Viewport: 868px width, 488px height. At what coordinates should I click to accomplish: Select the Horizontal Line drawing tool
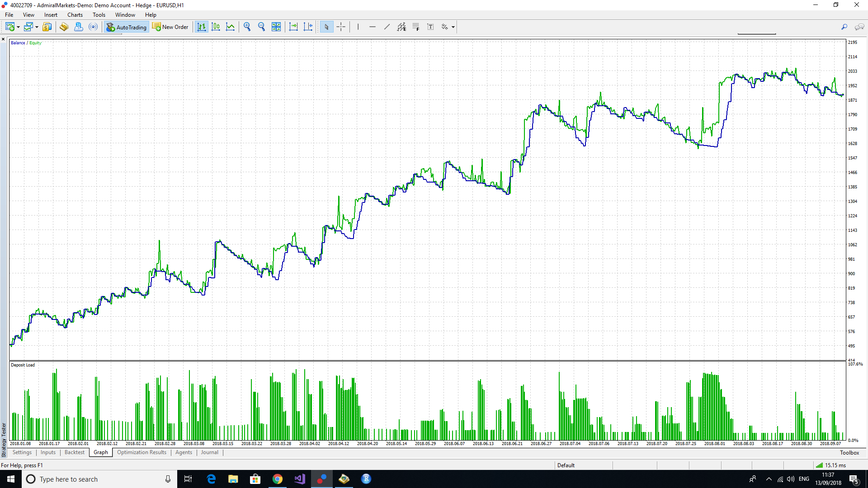373,27
